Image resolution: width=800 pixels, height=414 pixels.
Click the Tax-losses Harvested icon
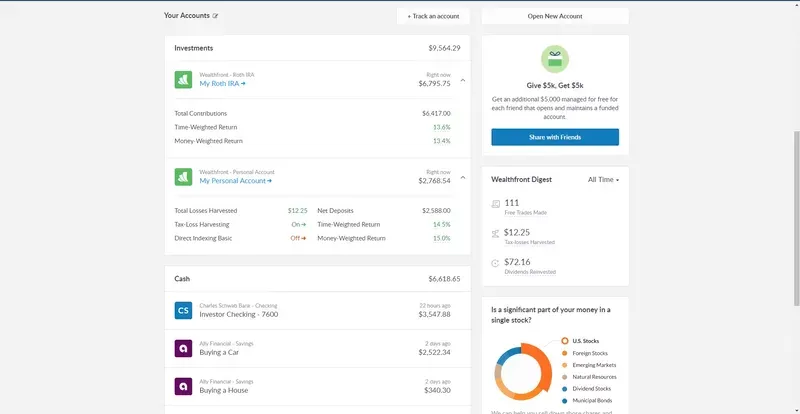495,234
